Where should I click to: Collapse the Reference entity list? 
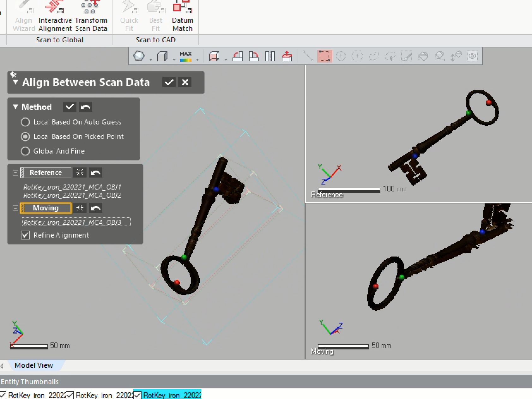click(x=15, y=173)
